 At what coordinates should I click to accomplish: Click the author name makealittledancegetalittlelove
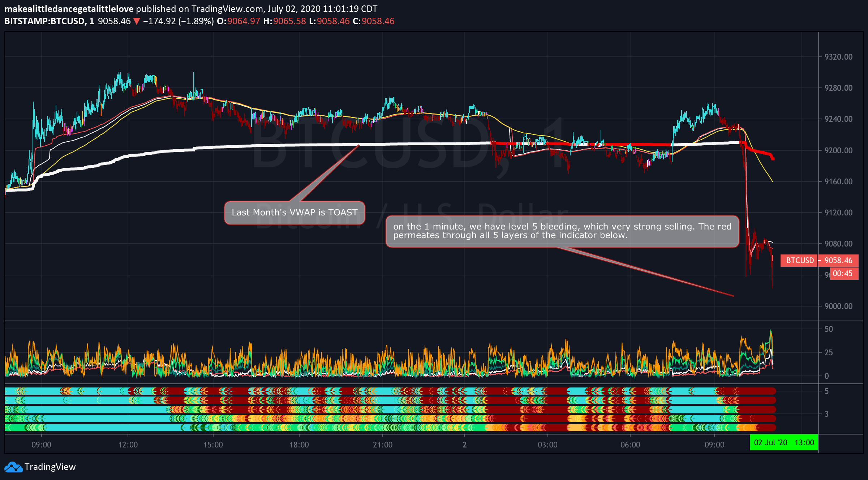tap(69, 9)
